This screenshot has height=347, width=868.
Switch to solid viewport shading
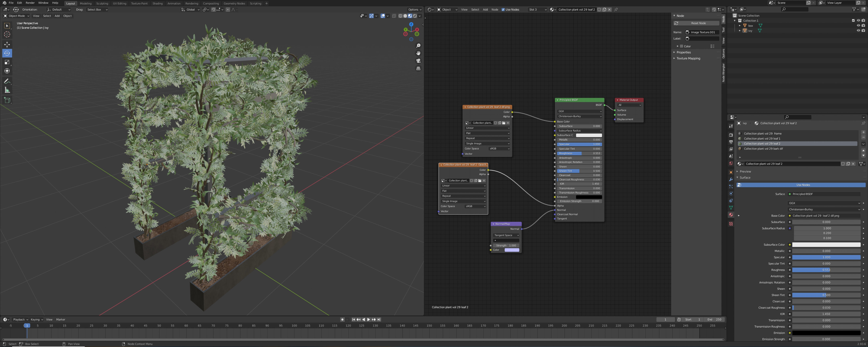[405, 16]
